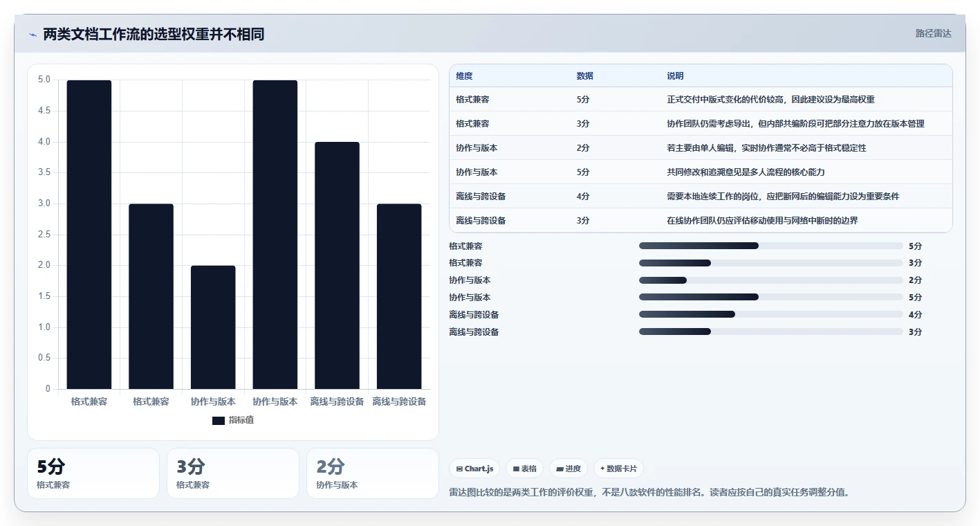This screenshot has width=980, height=526.
Task: Click the title 两类文档工作流的选型权重并不相同
Action: pyautogui.click(x=154, y=35)
